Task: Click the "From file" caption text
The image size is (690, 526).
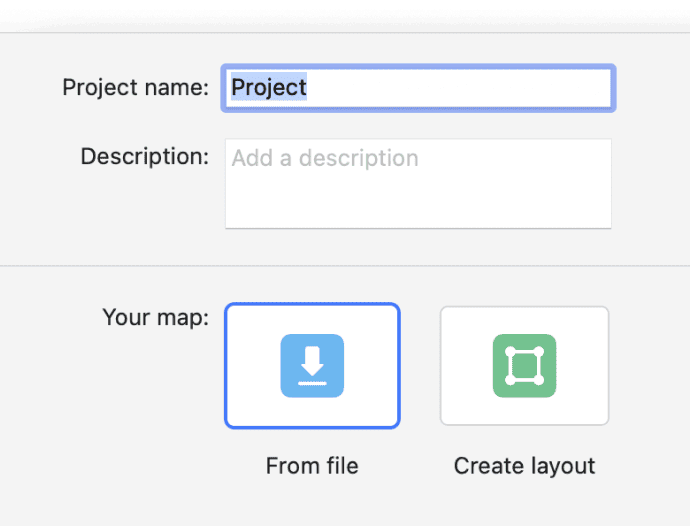Action: point(312,466)
